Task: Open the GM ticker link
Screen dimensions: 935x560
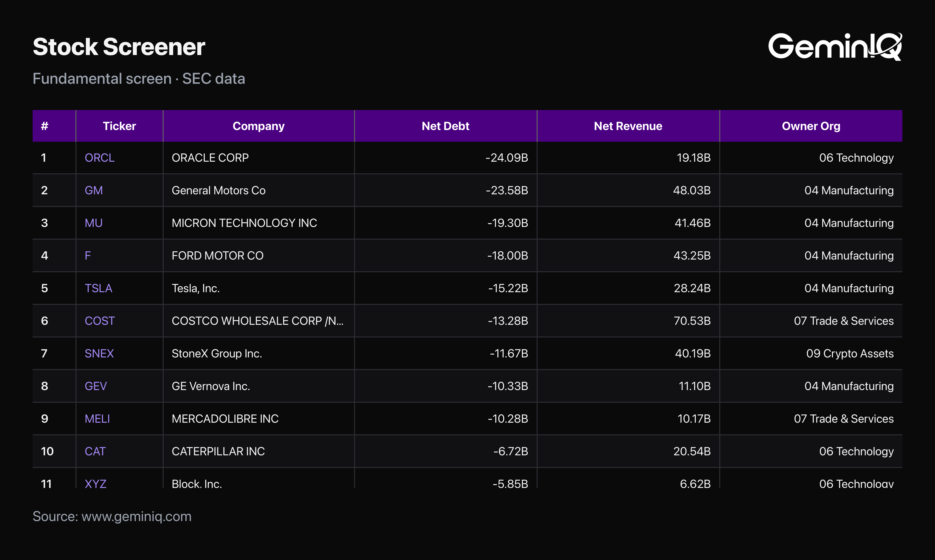Action: click(93, 190)
